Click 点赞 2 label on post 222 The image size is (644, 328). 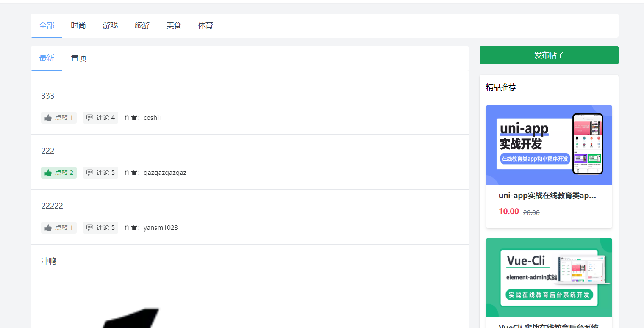tap(64, 173)
